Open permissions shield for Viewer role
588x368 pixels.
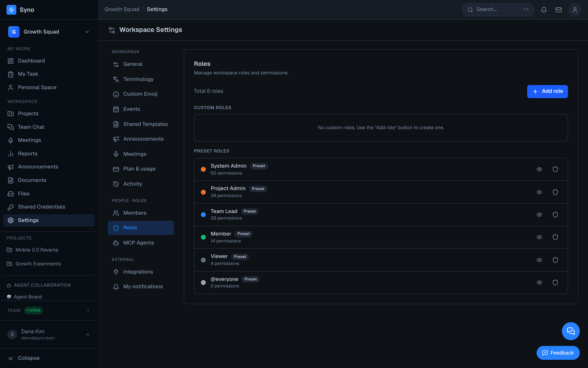coord(555,260)
